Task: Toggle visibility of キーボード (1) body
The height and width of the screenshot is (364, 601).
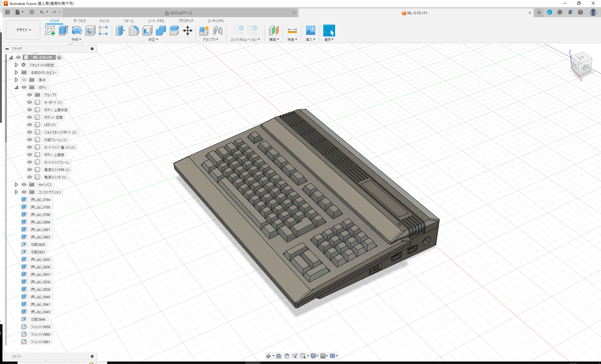Action: click(29, 102)
